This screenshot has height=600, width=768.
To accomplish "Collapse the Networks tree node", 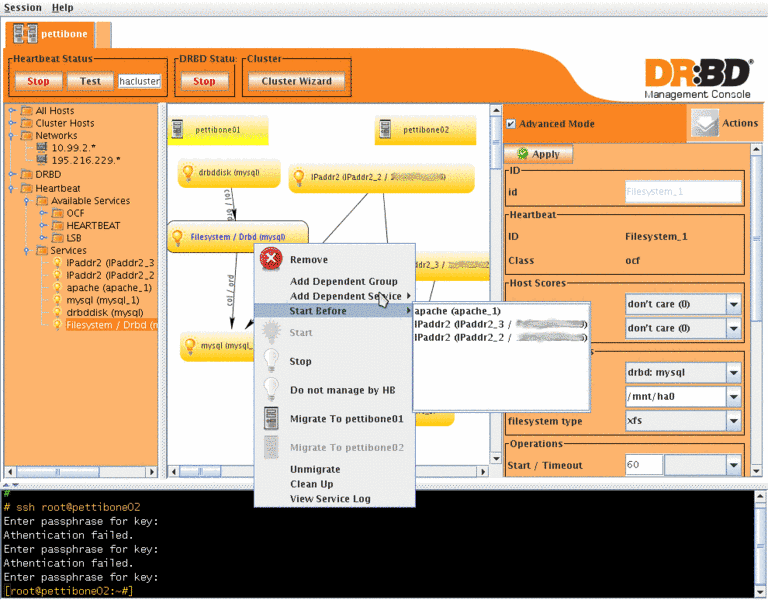I will click(x=12, y=135).
